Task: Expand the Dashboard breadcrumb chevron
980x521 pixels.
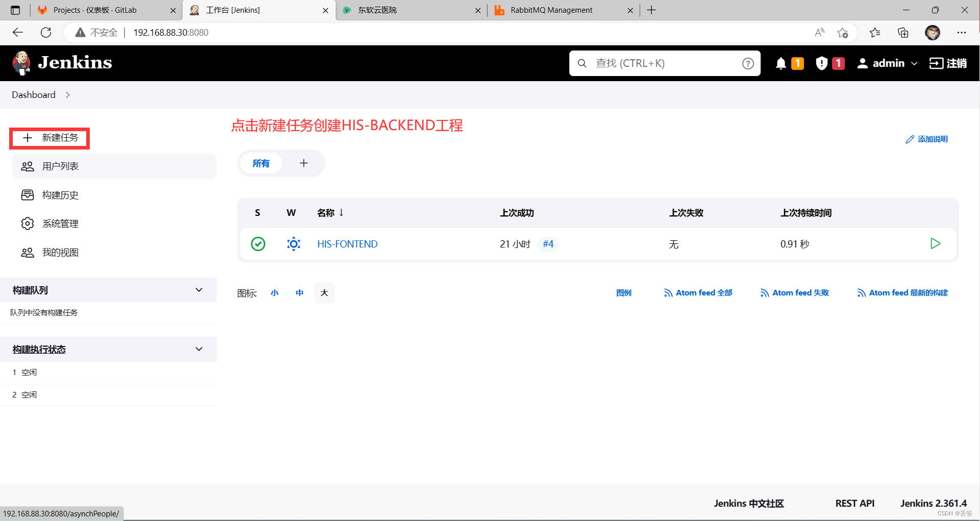Action: 67,95
